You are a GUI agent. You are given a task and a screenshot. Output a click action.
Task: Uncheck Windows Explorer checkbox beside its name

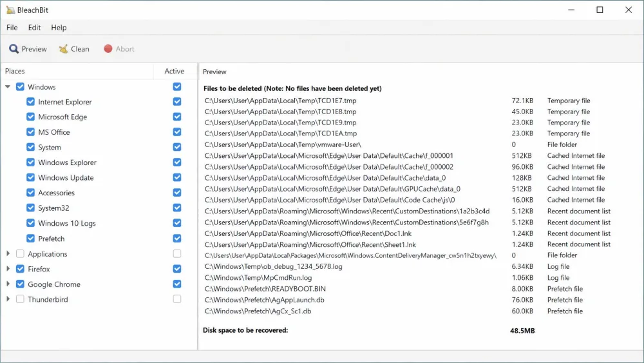point(30,162)
